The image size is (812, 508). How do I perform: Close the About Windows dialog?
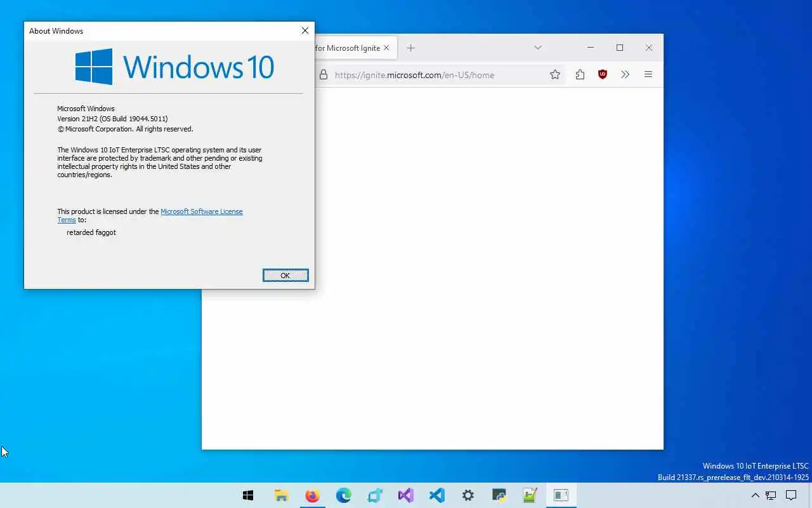tap(305, 30)
